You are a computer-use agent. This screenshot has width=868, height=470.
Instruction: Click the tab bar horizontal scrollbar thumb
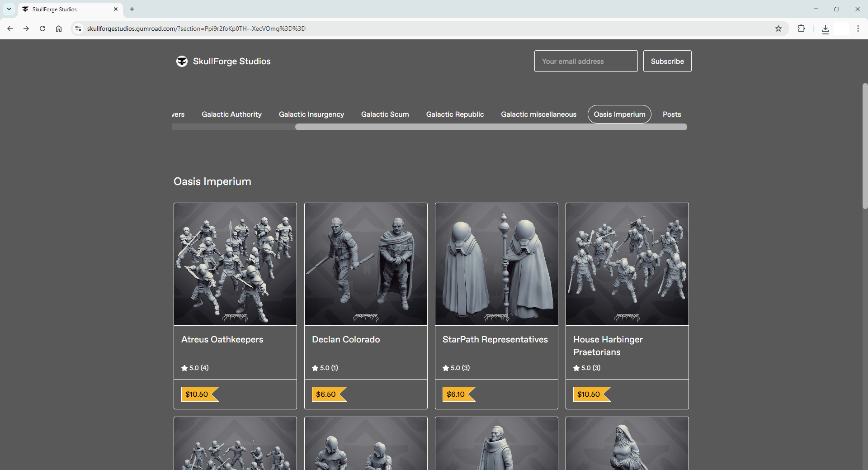(x=491, y=127)
